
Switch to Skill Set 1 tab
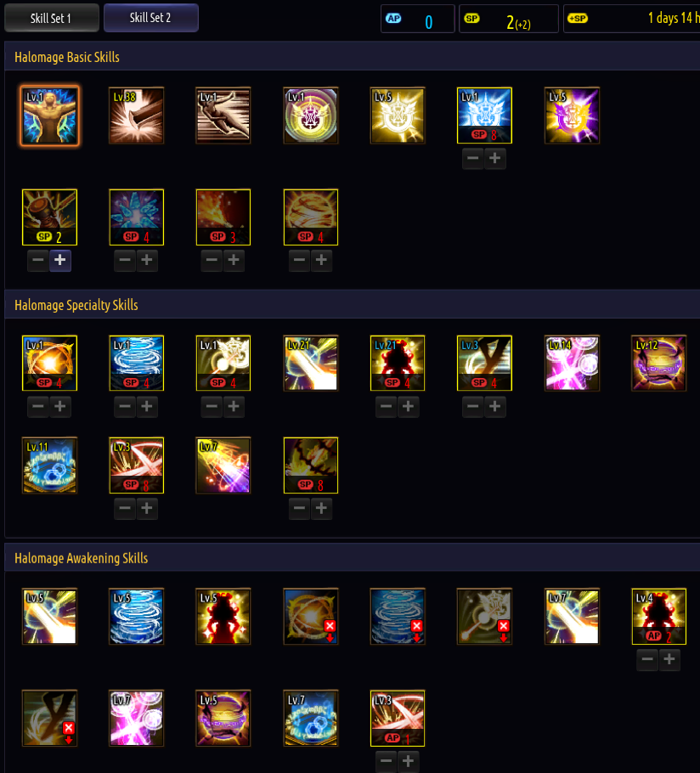point(51,18)
